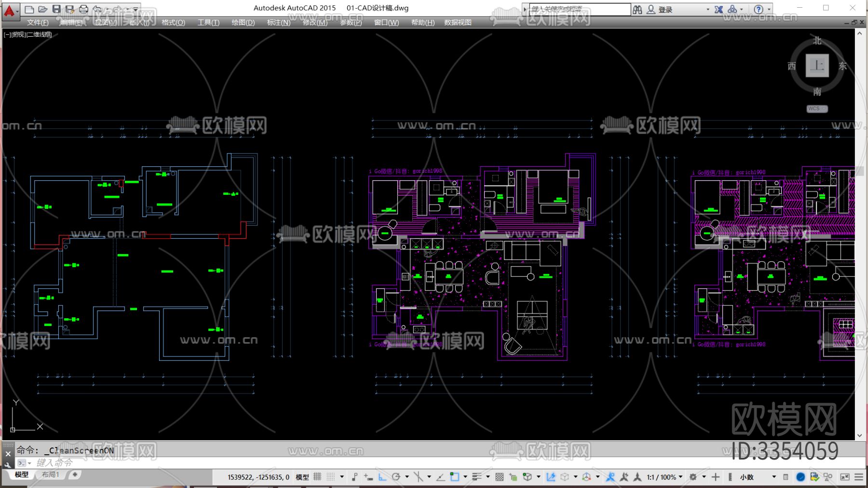868x488 pixels.
Task: Click the Plot printer icon
Action: [83, 9]
